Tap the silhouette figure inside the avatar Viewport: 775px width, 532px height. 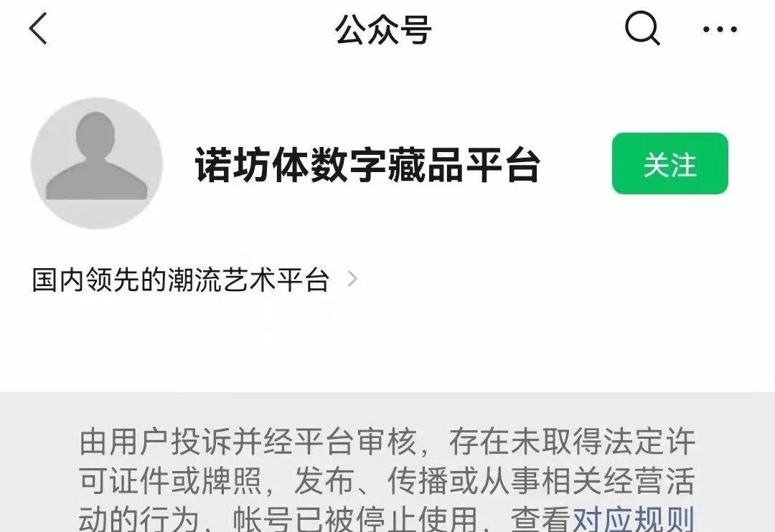(96, 156)
